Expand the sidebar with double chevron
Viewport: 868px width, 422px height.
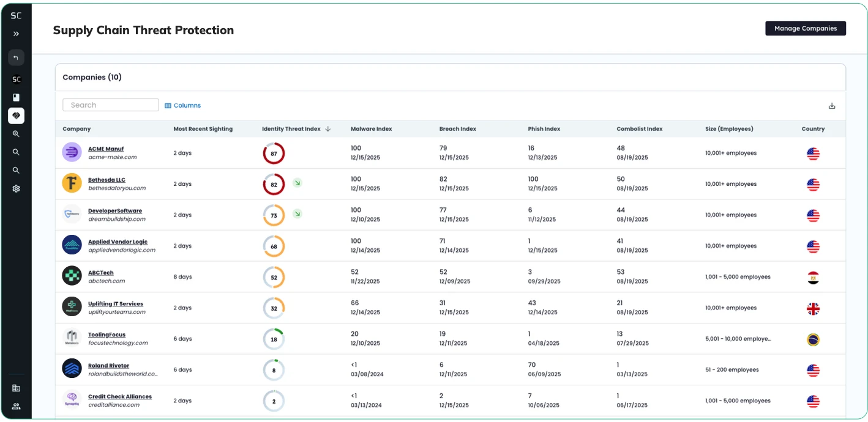point(16,34)
